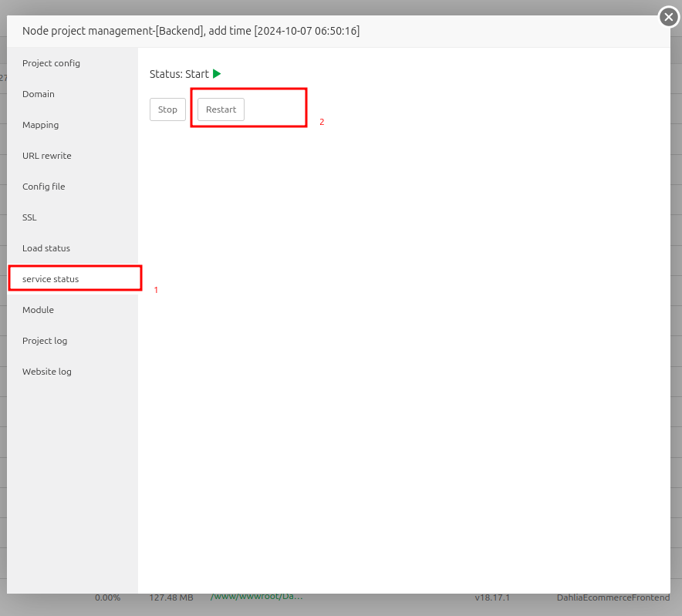Switch to the Domain tab

tap(39, 94)
